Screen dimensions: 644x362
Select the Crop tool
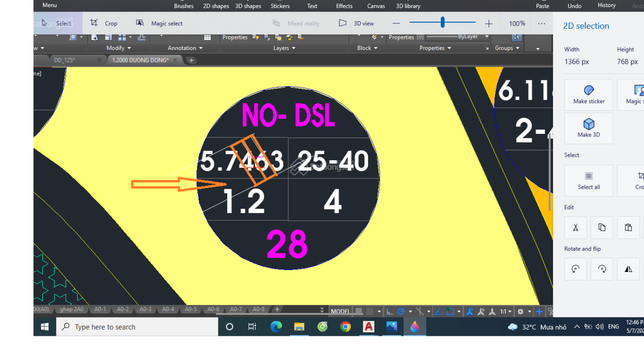click(104, 23)
